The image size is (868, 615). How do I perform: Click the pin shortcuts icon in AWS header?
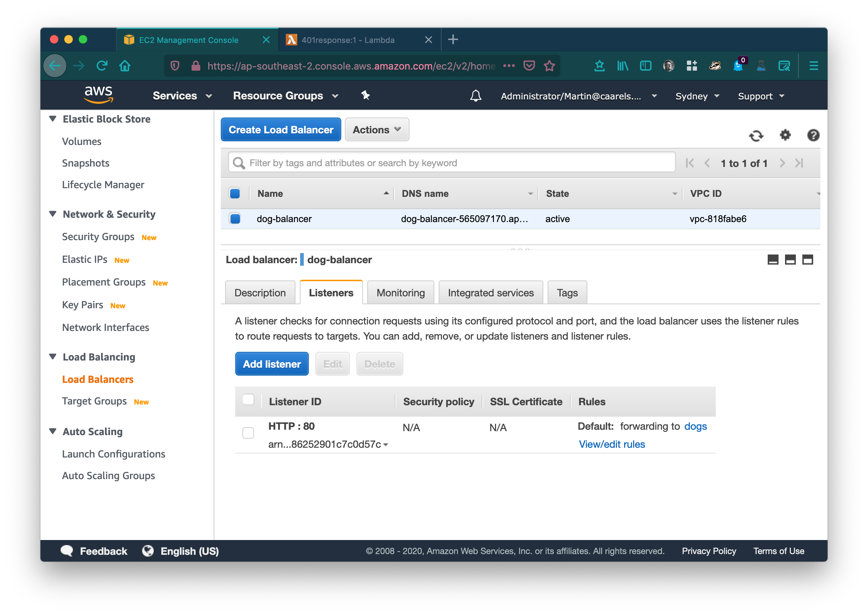[x=365, y=96]
